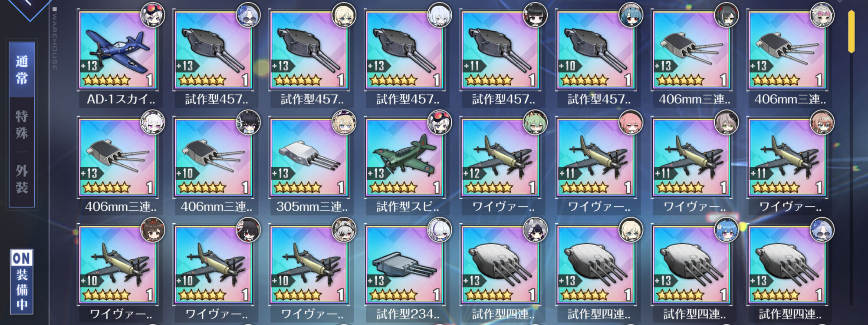Select the green 試作型スピ aircraft
This screenshot has width=868, height=325.
[x=404, y=157]
